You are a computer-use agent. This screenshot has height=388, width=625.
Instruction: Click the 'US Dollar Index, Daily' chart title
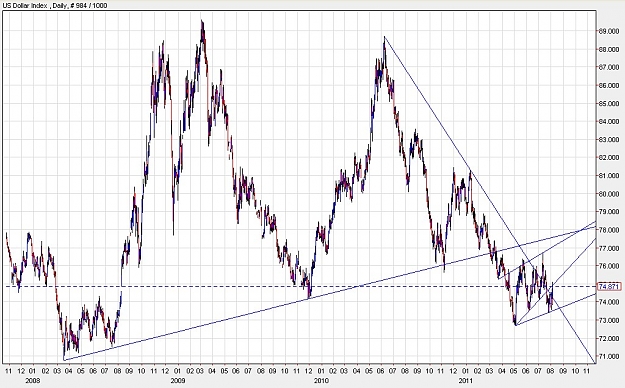tap(55, 5)
